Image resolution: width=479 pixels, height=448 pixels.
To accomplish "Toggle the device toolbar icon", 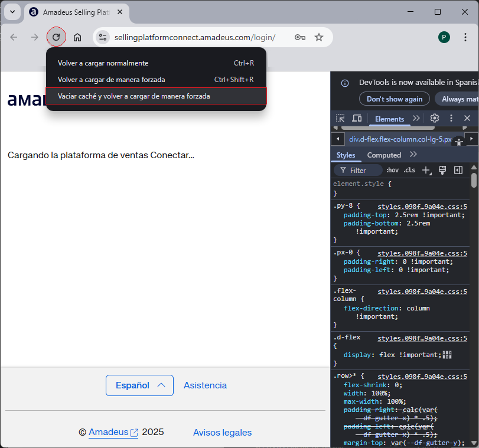I will (x=357, y=118).
